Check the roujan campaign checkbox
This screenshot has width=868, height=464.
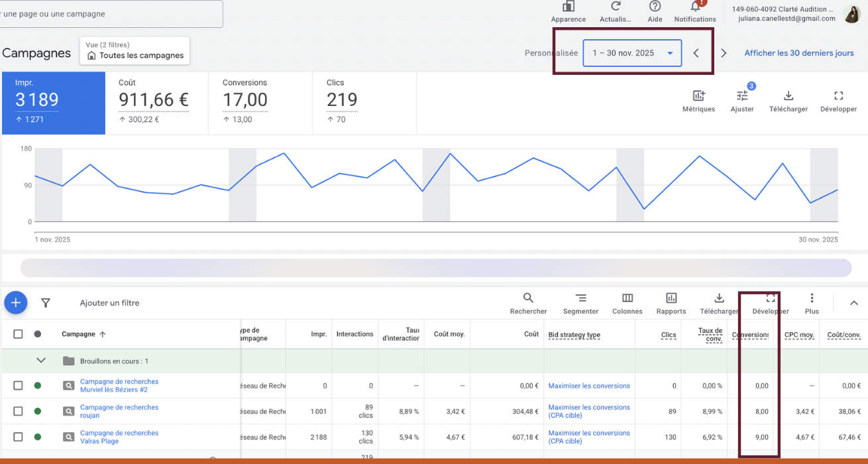pyautogui.click(x=18, y=411)
